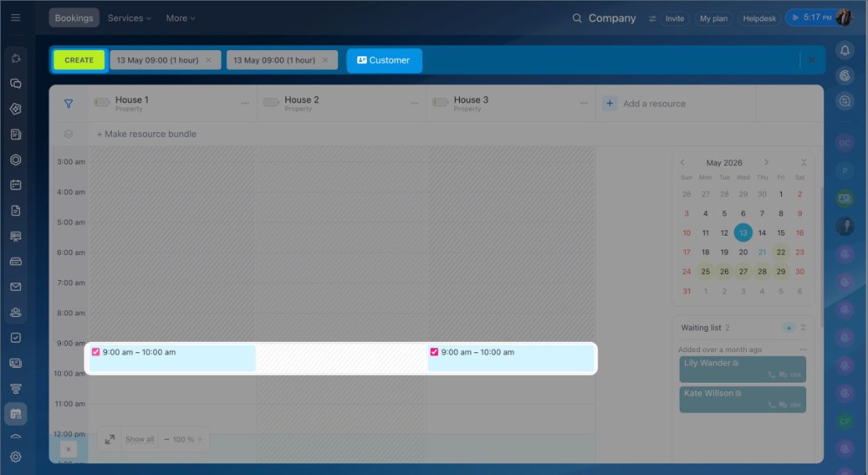Click the Customer button
Screen dimensions: 868x475
384,59
